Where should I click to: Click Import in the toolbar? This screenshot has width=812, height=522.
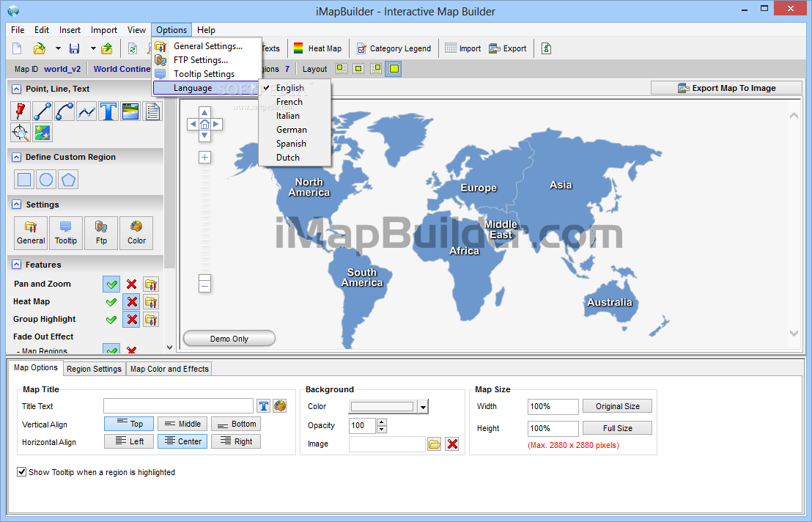click(463, 48)
